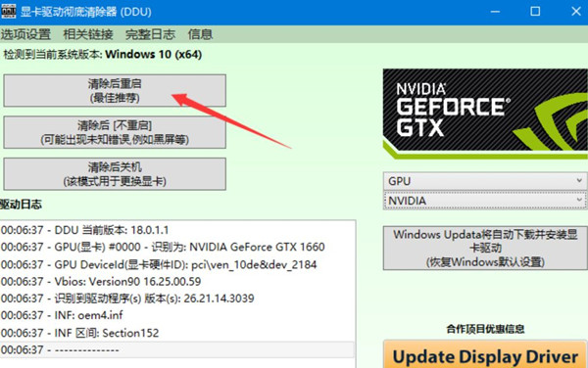Expand the GPU device type dropdown

click(x=485, y=181)
